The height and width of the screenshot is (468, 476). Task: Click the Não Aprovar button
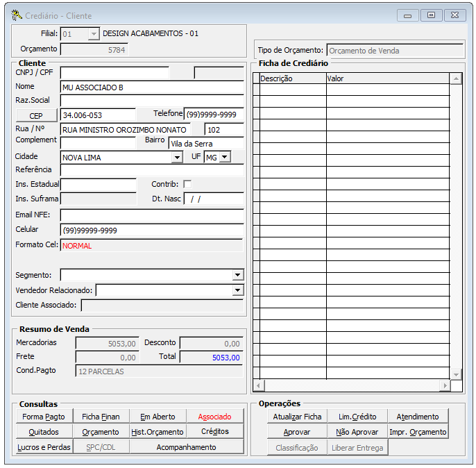[357, 432]
